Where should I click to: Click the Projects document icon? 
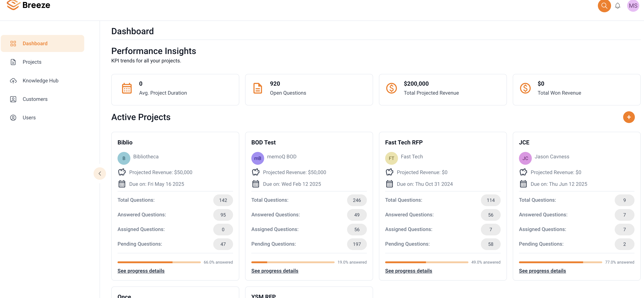13,62
